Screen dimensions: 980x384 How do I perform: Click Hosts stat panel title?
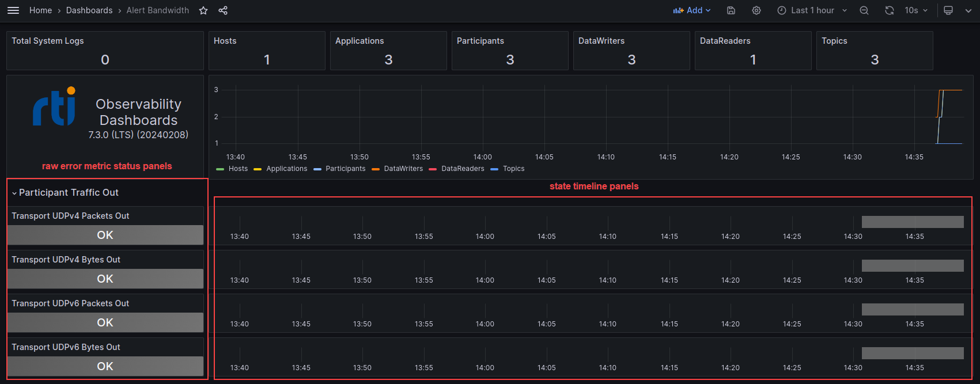[x=225, y=41]
